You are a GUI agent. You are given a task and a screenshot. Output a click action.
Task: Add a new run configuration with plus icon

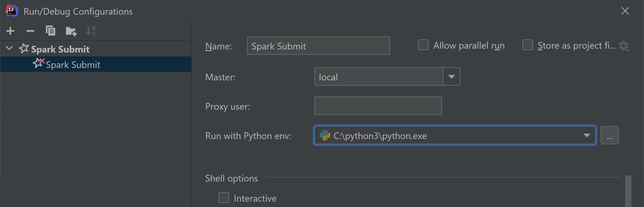point(10,31)
